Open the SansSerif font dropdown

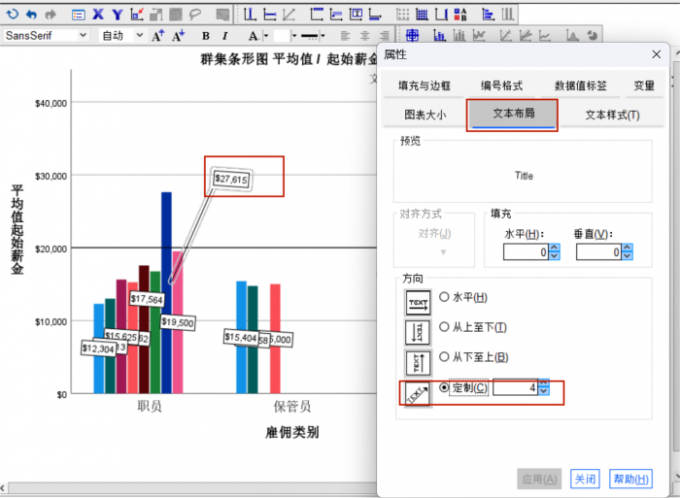click(83, 35)
